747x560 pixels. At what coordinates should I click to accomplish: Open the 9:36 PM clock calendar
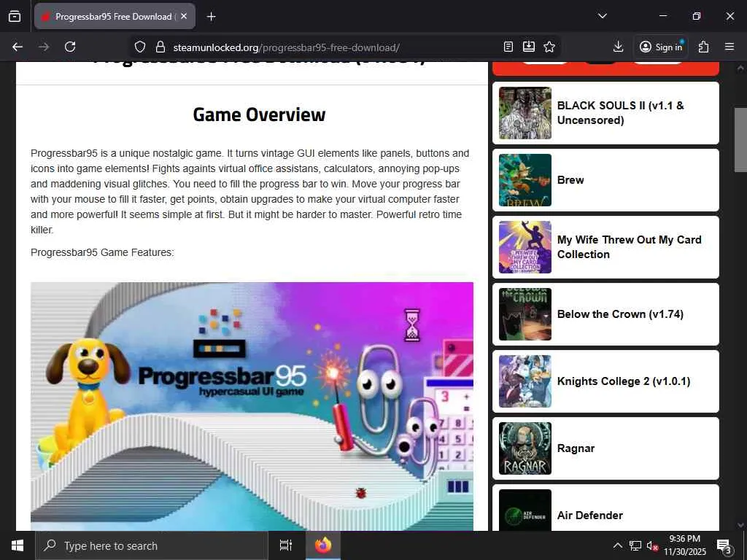[x=685, y=545]
